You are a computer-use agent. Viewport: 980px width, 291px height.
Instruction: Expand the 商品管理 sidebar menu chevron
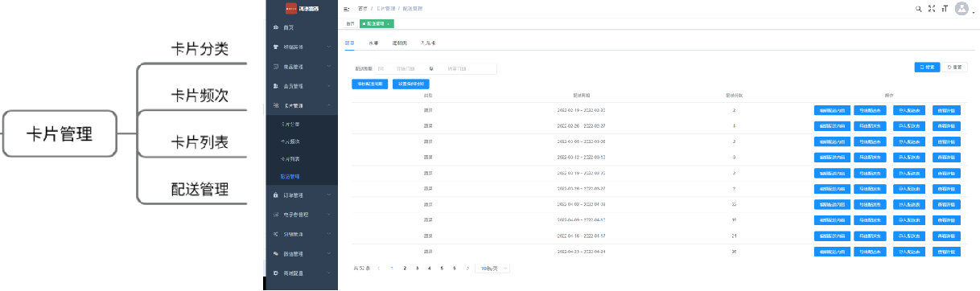click(x=329, y=67)
